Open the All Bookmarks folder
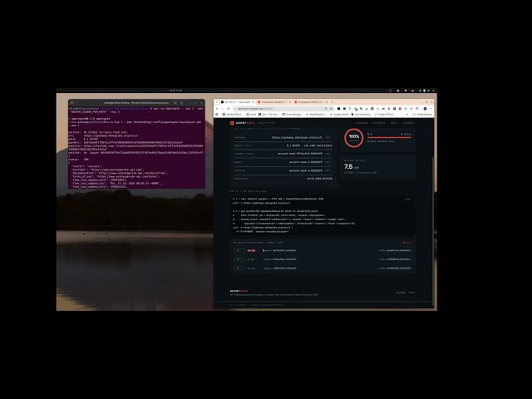This screenshot has width=532, height=399. [422, 115]
